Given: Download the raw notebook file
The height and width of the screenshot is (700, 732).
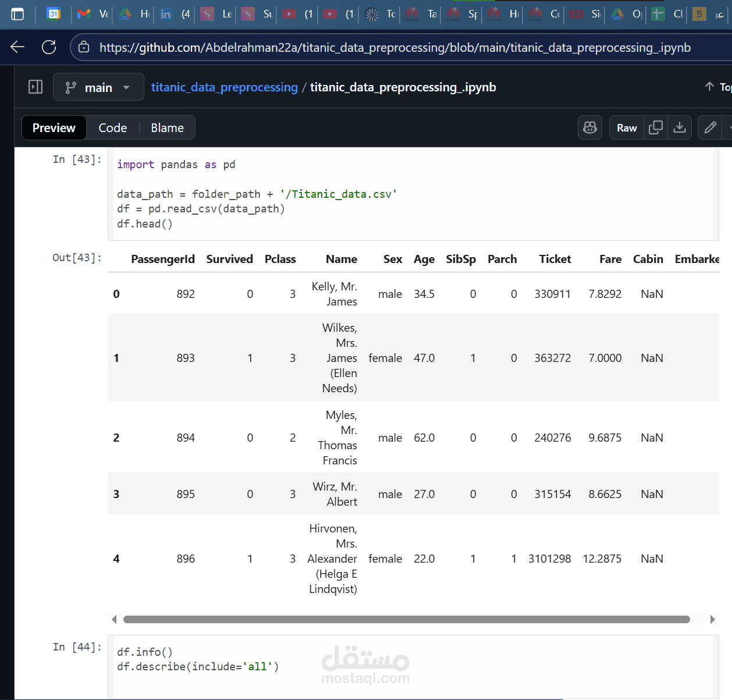Looking at the screenshot, I should point(679,127).
